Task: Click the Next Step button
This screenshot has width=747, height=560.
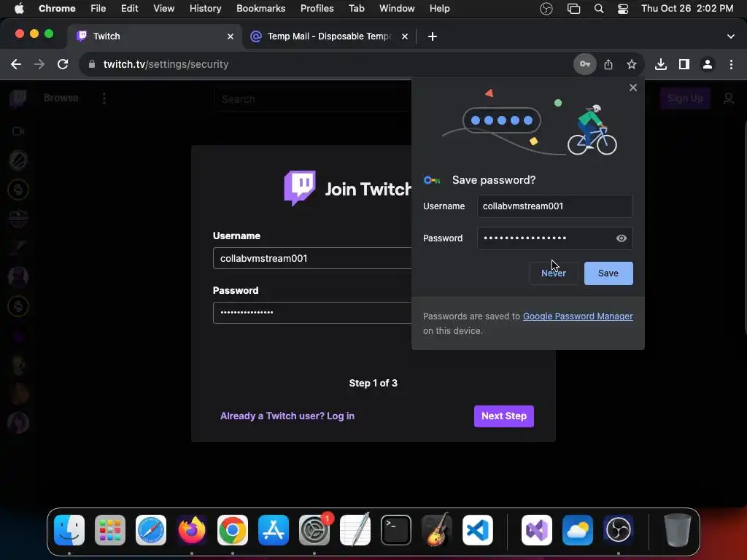Action: coord(503,416)
